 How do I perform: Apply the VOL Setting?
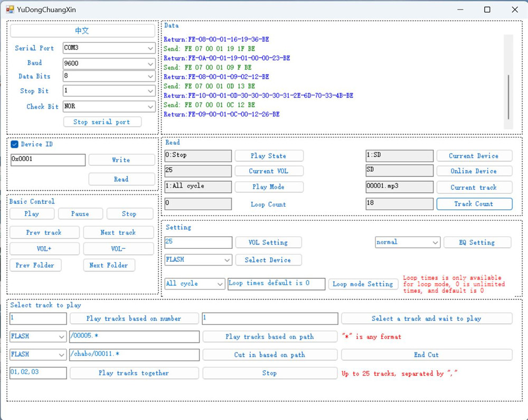268,242
